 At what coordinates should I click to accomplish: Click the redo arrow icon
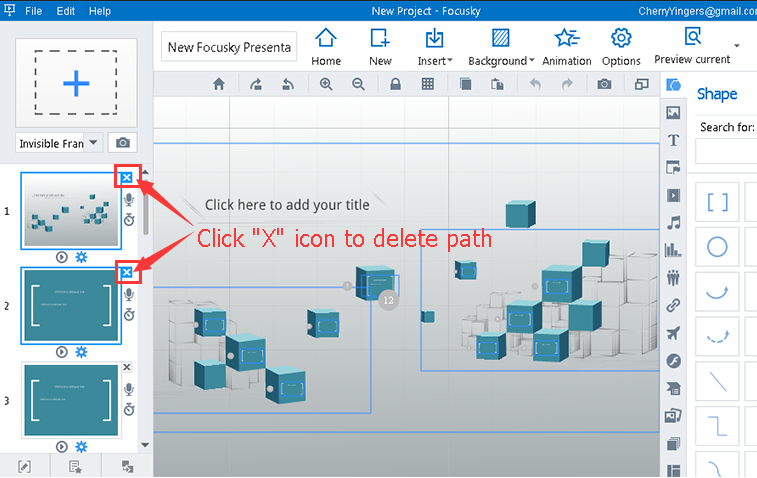point(567,84)
